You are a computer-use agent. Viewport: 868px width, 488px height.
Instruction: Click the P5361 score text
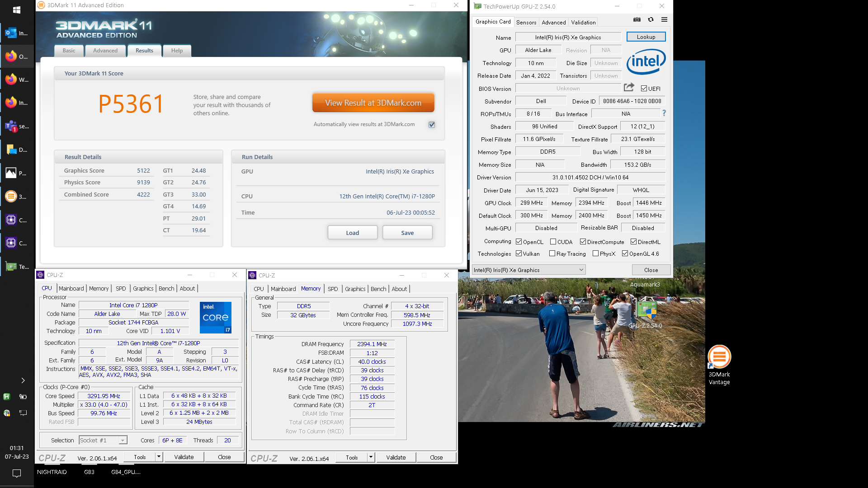(x=131, y=104)
